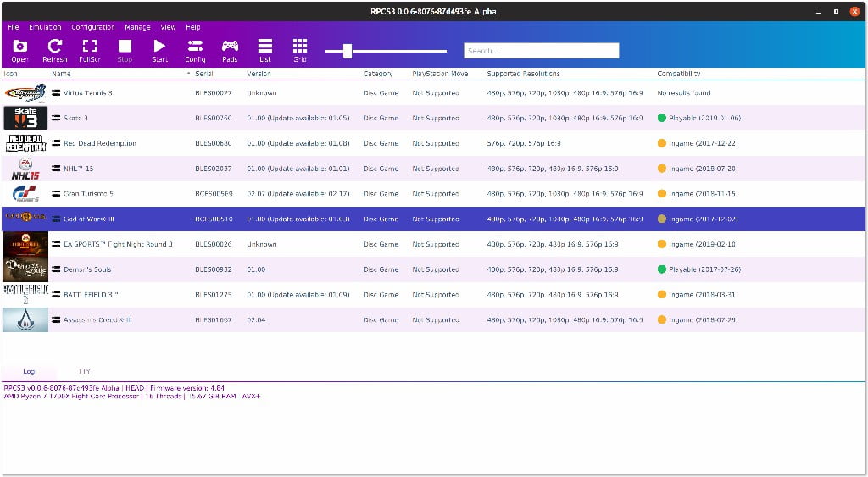Sort by Compatibility column header

[678, 74]
